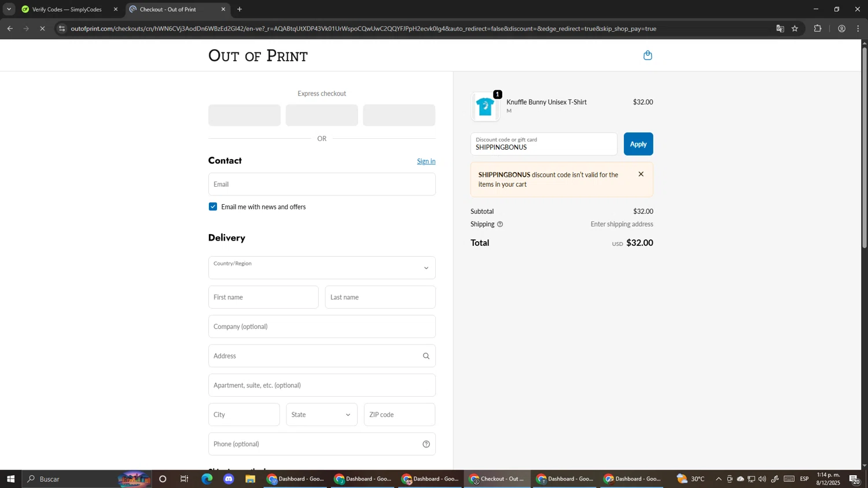This screenshot has height=488, width=868.
Task: Click the Sign in link
Action: click(x=426, y=161)
